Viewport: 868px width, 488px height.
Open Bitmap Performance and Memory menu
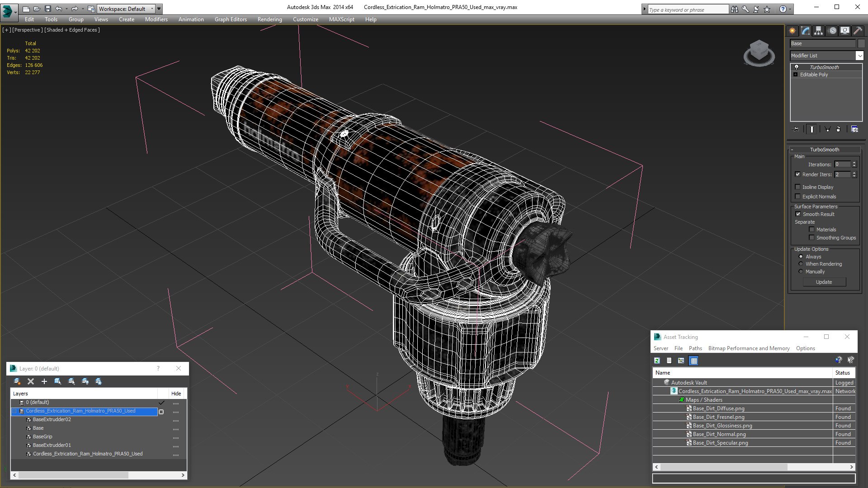pos(749,348)
